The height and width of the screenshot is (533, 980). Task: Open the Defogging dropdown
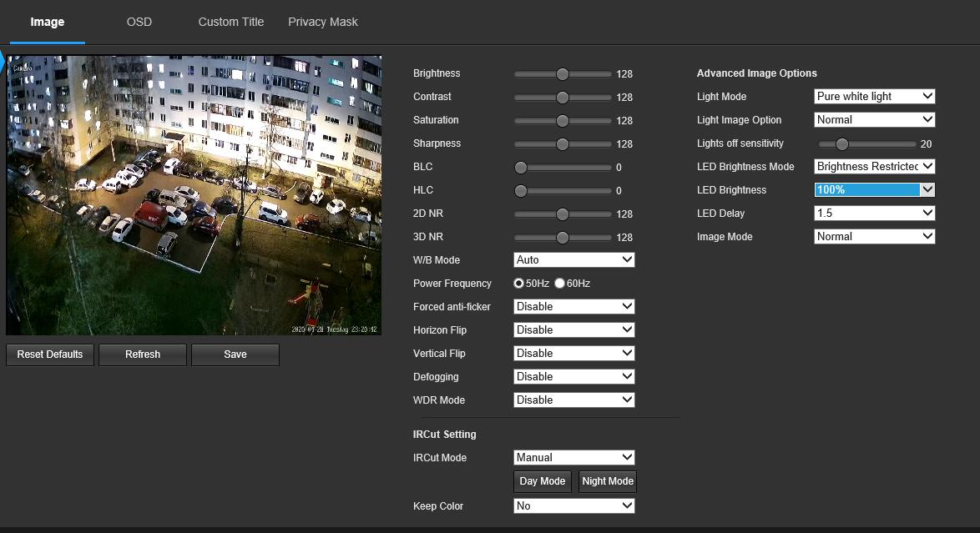573,377
